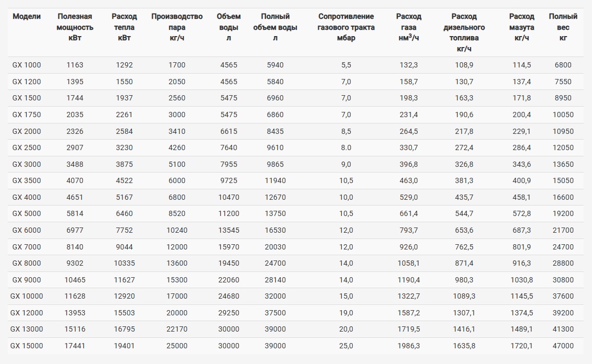The height and width of the screenshot is (364, 592).
Task: Select resistance value 8.0 for GX 2500
Action: click(x=346, y=147)
